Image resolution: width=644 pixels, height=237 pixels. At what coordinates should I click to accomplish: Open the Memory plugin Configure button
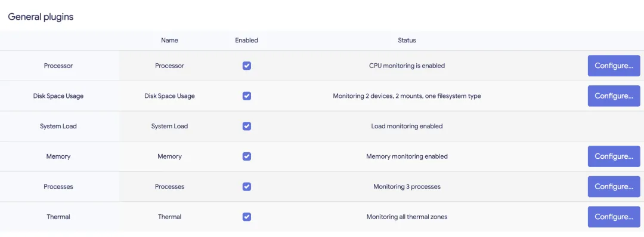pyautogui.click(x=614, y=156)
